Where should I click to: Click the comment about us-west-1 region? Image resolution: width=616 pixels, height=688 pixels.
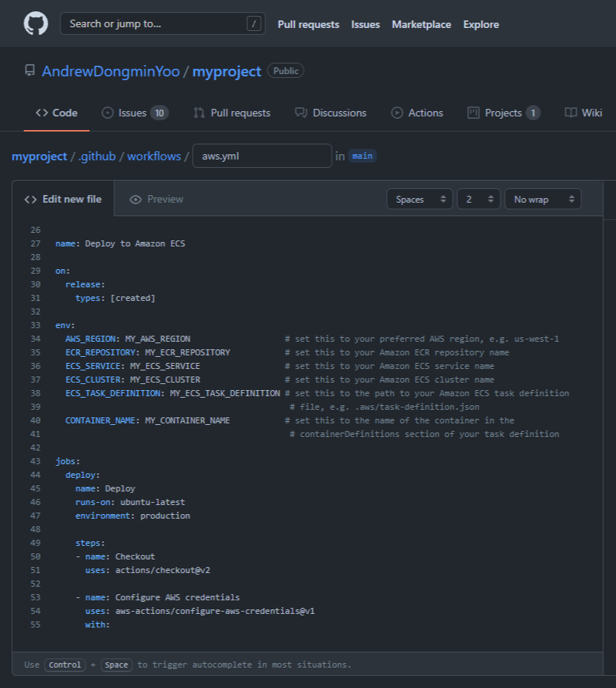click(422, 339)
